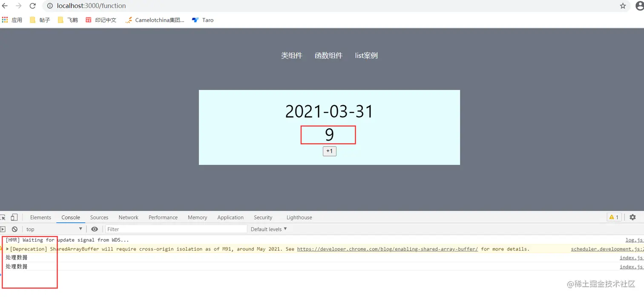Open the browser profile avatar
The height and width of the screenshot is (297, 644).
tap(639, 6)
